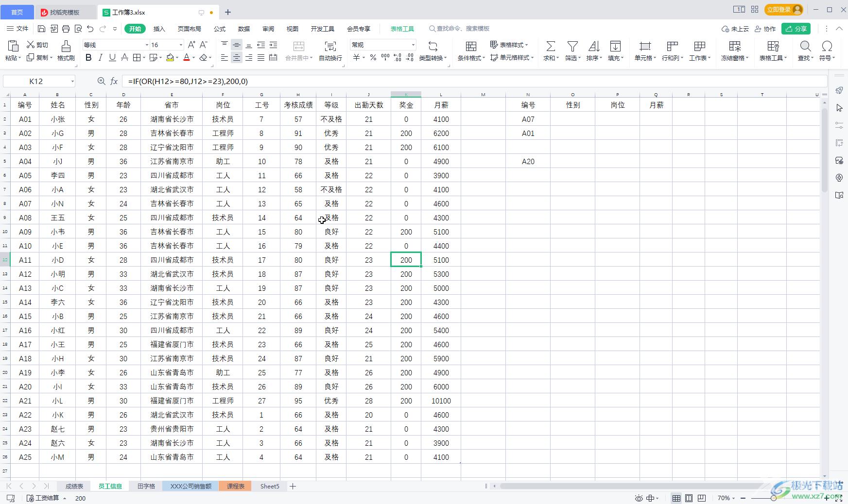Viewport: 848px width, 504px height.
Task: Click the Print Preview icon
Action: click(x=78, y=29)
